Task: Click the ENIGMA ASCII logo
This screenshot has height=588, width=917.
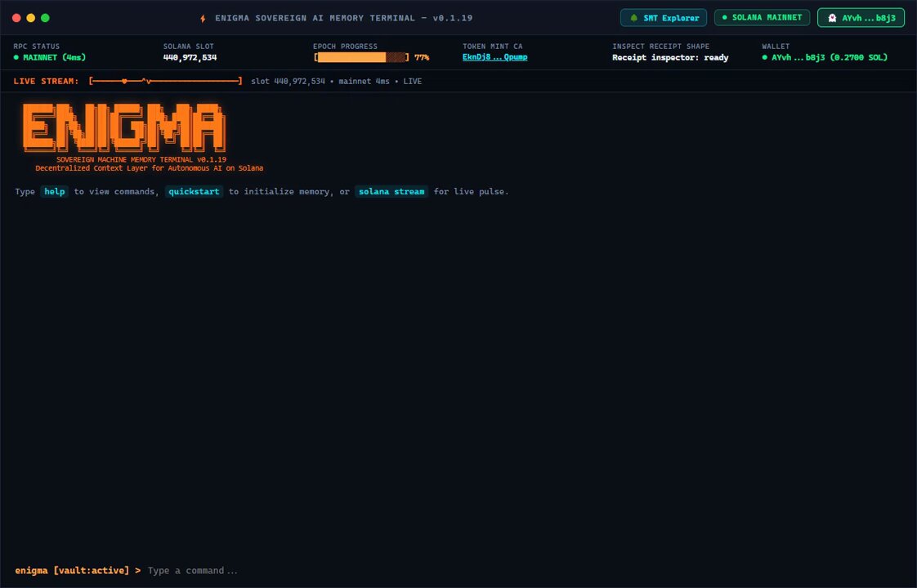Action: point(124,128)
